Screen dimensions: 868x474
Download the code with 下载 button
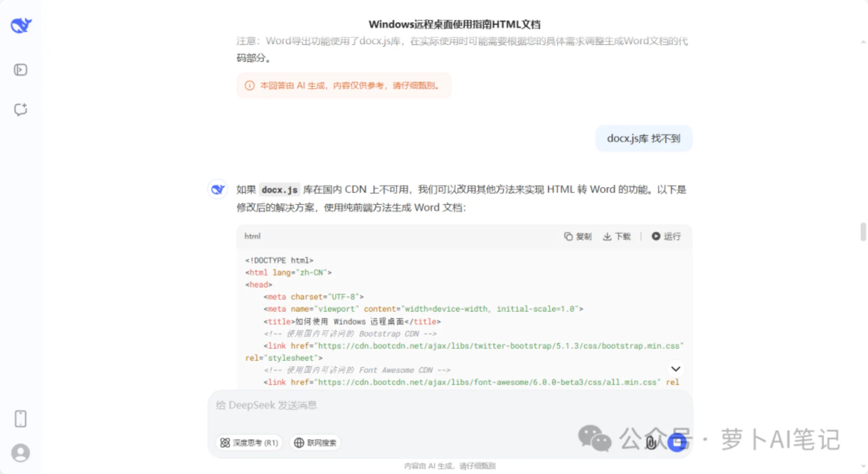[617, 236]
